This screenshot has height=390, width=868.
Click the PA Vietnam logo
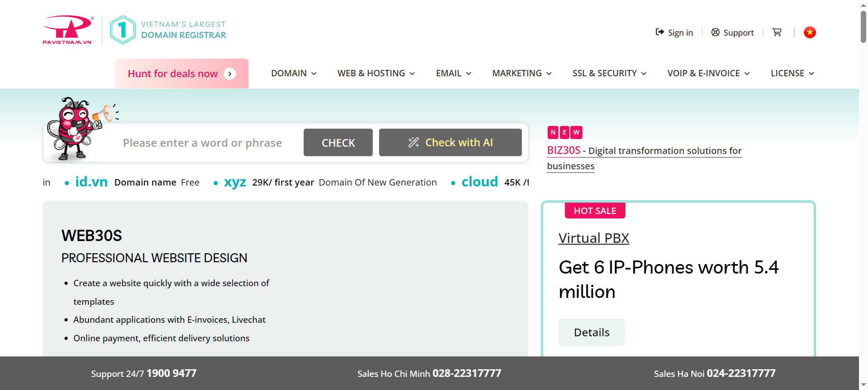click(x=68, y=30)
